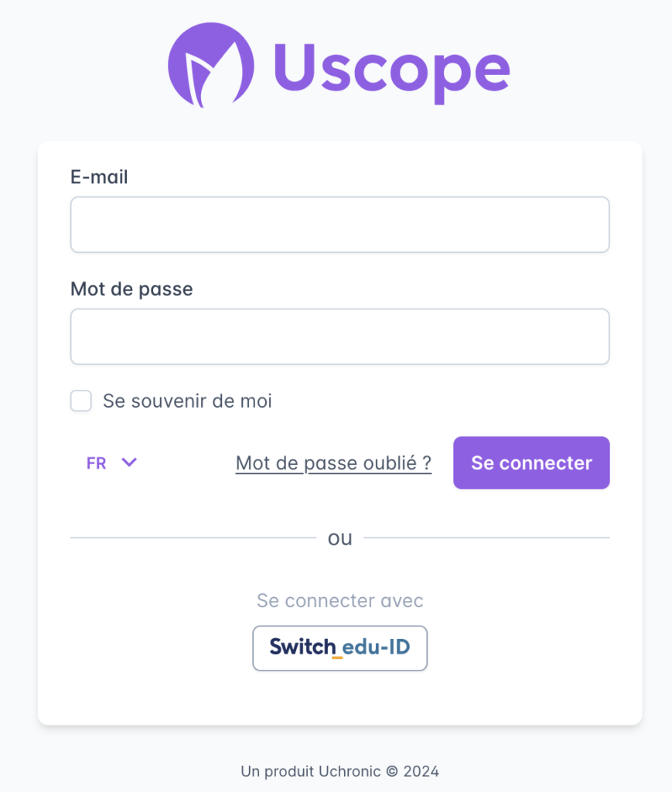Viewport: 672px width, 792px height.
Task: Click the edu-ID text in the Switch logo
Action: click(376, 647)
